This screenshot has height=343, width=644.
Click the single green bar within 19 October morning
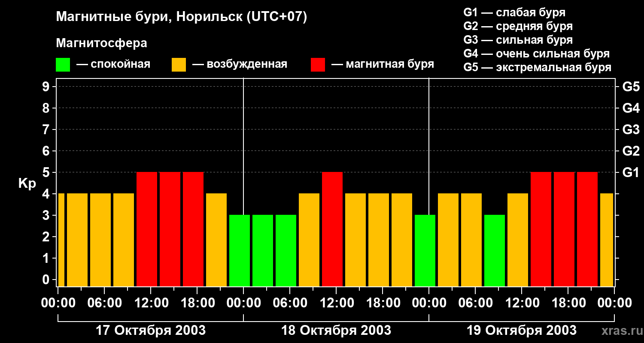coord(495,250)
